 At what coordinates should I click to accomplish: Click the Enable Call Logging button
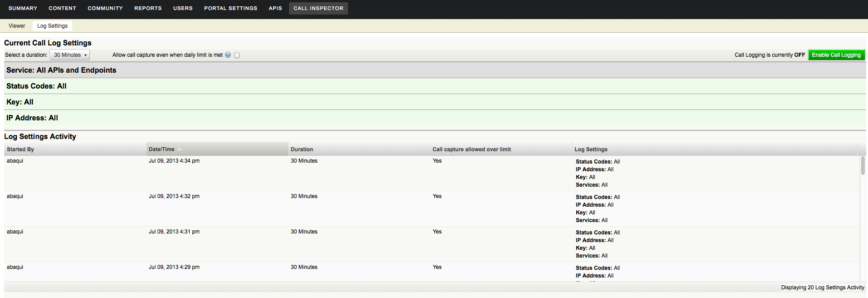tap(836, 55)
